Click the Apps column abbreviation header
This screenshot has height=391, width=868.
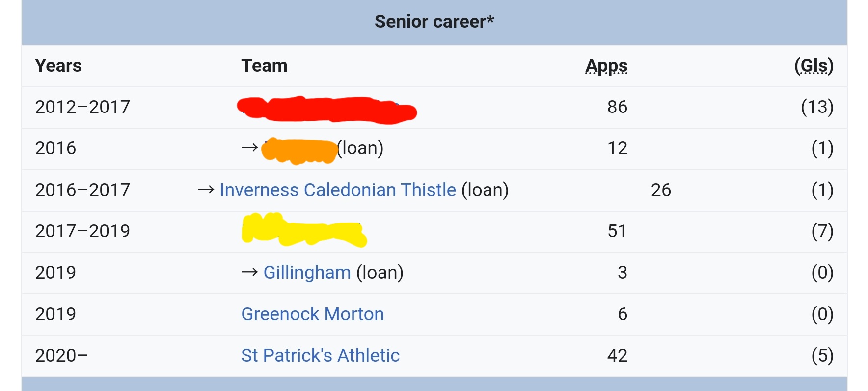[606, 66]
